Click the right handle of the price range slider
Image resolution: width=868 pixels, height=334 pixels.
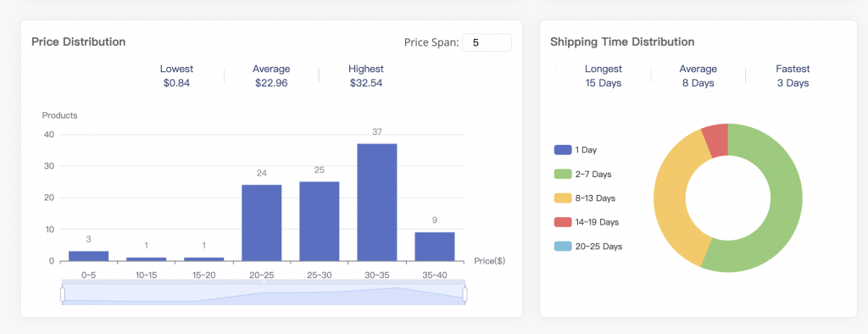point(465,294)
